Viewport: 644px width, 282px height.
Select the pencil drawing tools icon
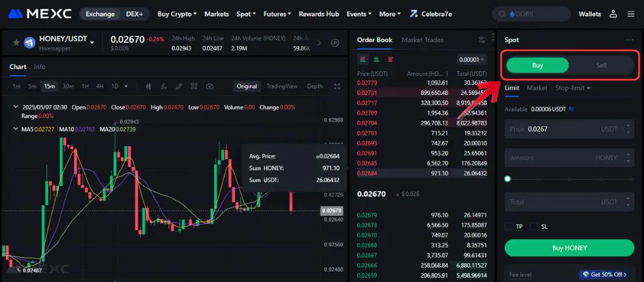point(179,87)
